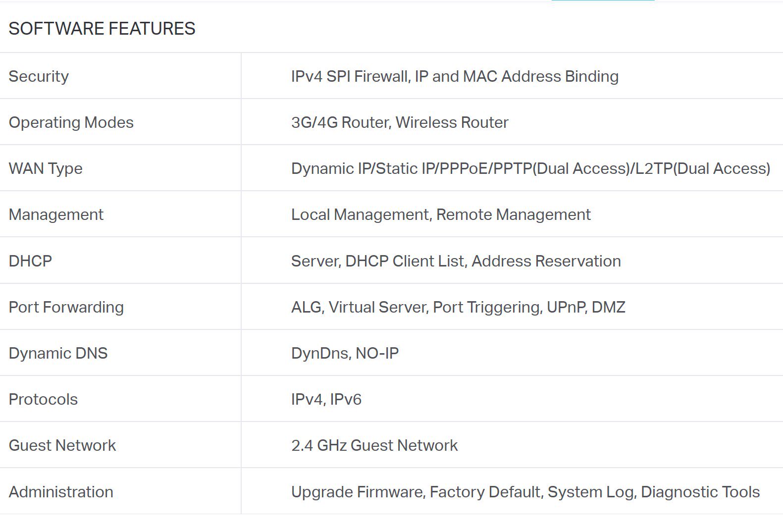Viewport: 783px width, 532px height.
Task: Select the Security row label
Action: tap(39, 76)
